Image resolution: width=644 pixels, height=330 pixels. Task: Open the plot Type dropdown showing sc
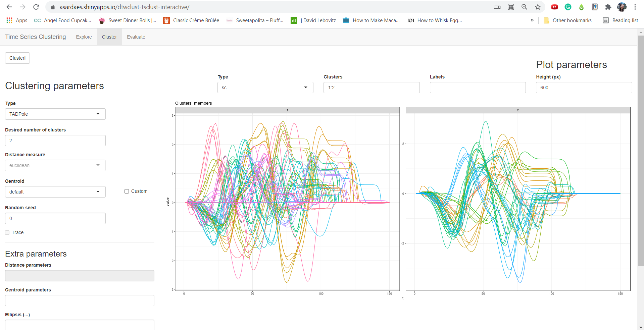click(x=265, y=88)
